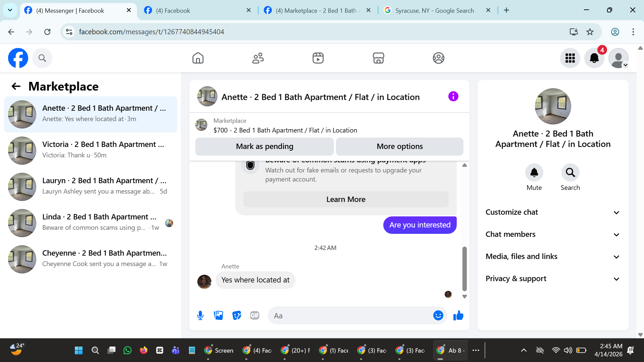Open the Victoria conversation
Viewport: 644px width, 362px height.
91,151
